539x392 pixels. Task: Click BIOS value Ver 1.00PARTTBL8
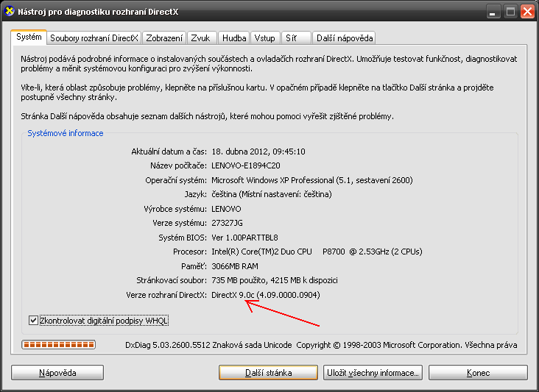coord(244,238)
